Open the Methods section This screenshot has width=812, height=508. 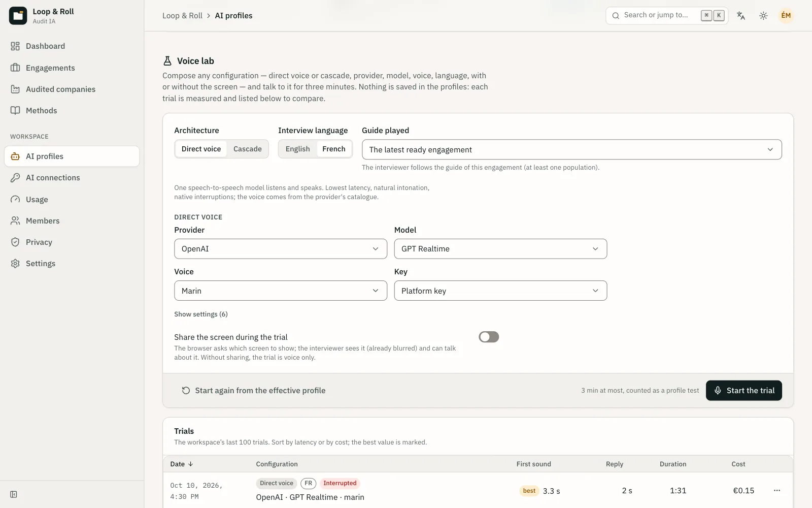coord(72,110)
